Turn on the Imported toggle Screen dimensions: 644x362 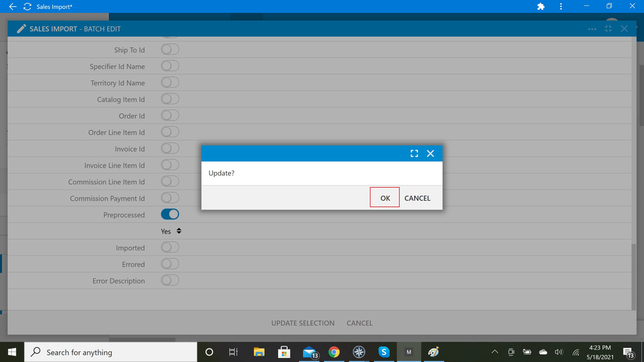170,247
